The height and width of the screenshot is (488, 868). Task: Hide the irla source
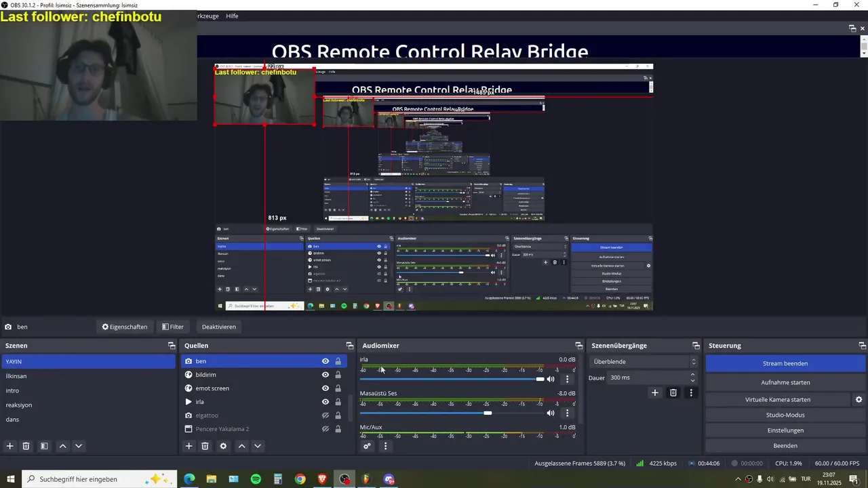325,402
